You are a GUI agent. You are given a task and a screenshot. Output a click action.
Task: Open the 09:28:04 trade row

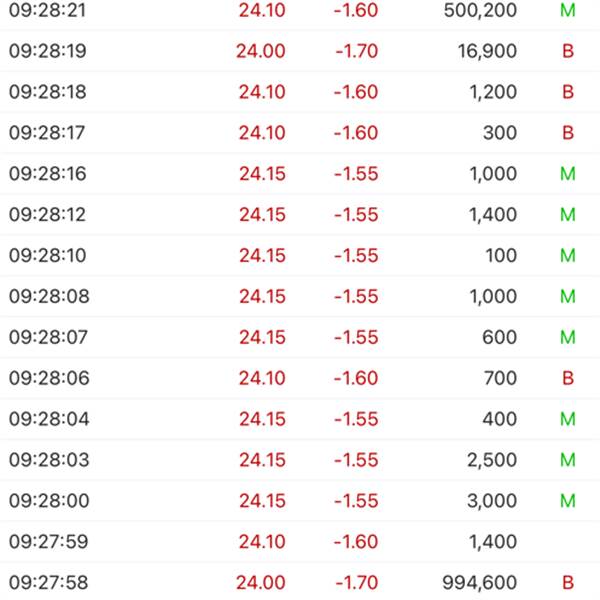coord(300,419)
